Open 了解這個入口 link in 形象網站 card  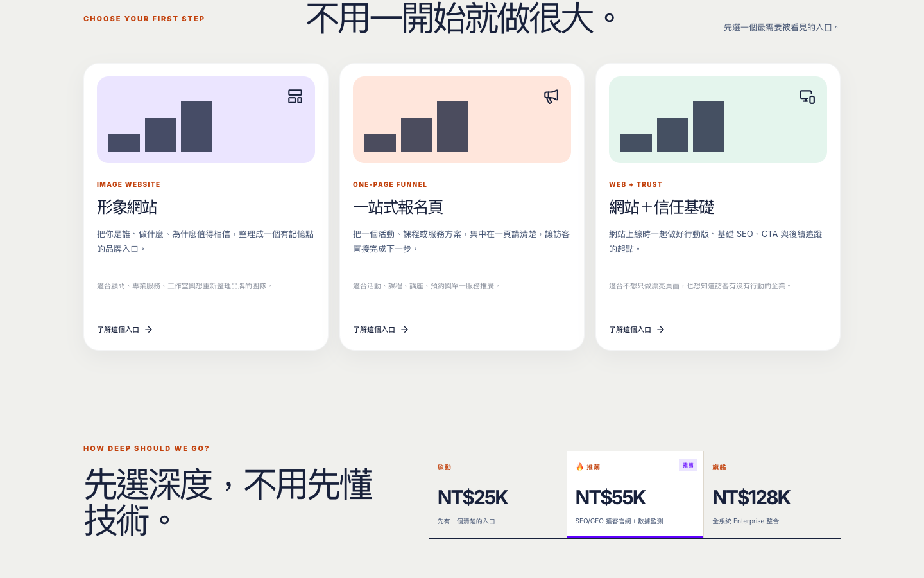click(x=124, y=329)
